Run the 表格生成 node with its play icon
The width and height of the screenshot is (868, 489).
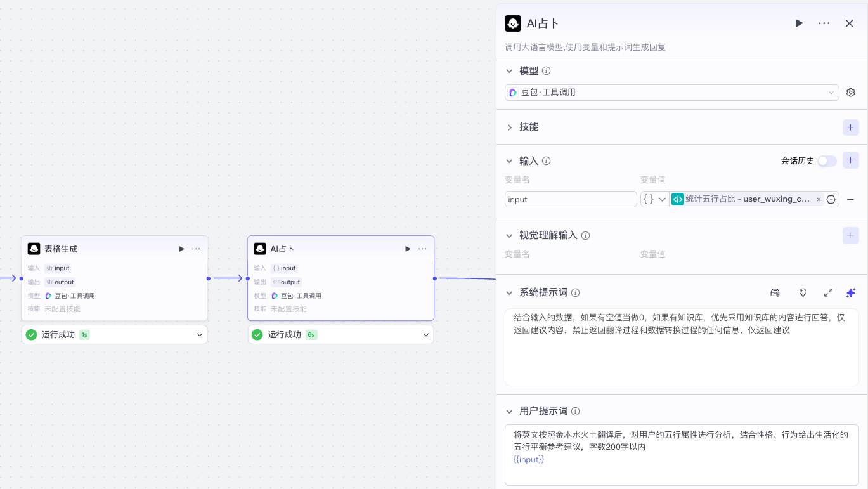coord(181,249)
